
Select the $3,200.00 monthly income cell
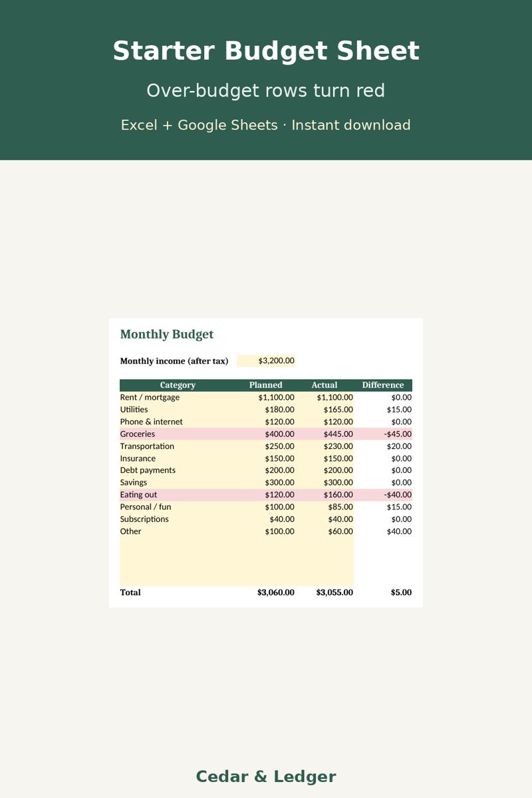coord(266,361)
